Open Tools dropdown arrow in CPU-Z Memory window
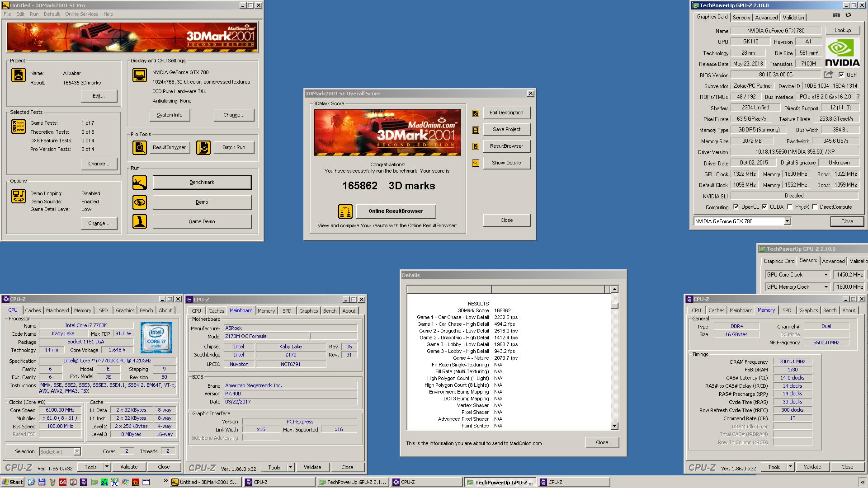 791,467
